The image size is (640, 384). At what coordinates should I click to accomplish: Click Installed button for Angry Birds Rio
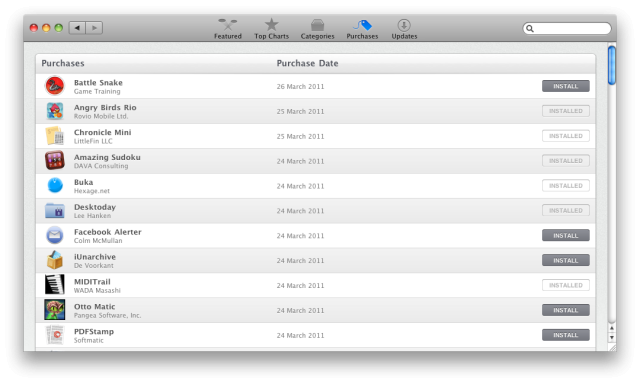tap(565, 111)
